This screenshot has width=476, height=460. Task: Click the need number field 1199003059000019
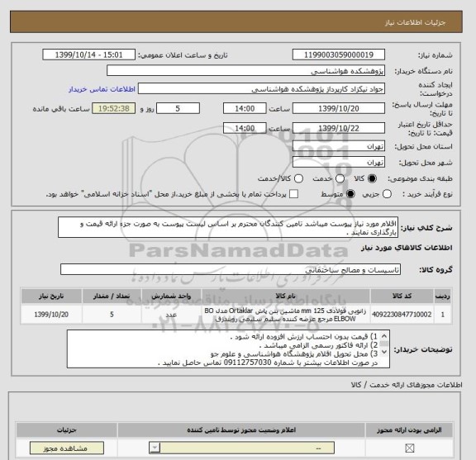point(339,55)
